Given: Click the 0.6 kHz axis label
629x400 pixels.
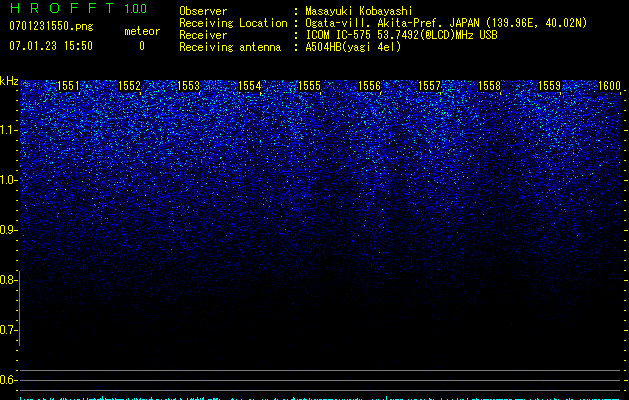Looking at the screenshot, I should click(8, 380).
